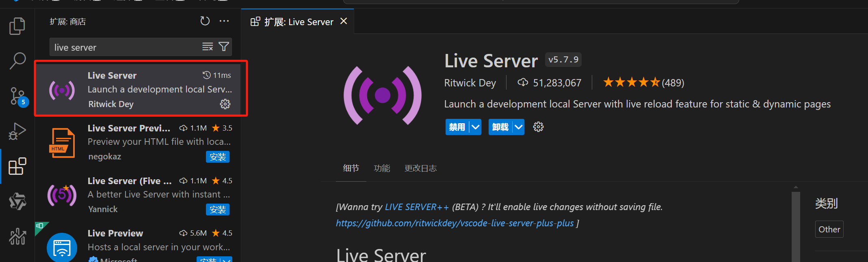This screenshot has height=262, width=868.
Task: Close the Live Server extension tab
Action: coord(344,21)
